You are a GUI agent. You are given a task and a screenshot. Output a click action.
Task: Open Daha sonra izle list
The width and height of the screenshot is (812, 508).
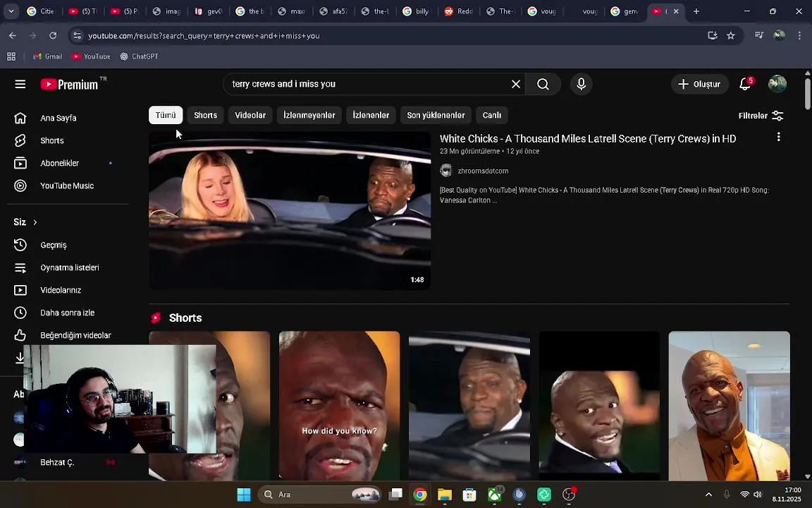tap(68, 313)
